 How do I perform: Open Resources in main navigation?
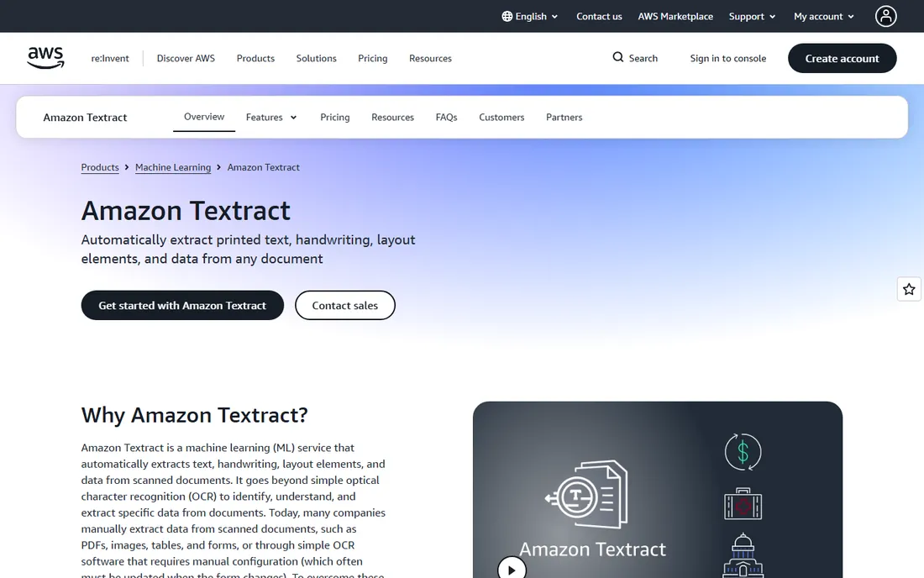pyautogui.click(x=430, y=58)
